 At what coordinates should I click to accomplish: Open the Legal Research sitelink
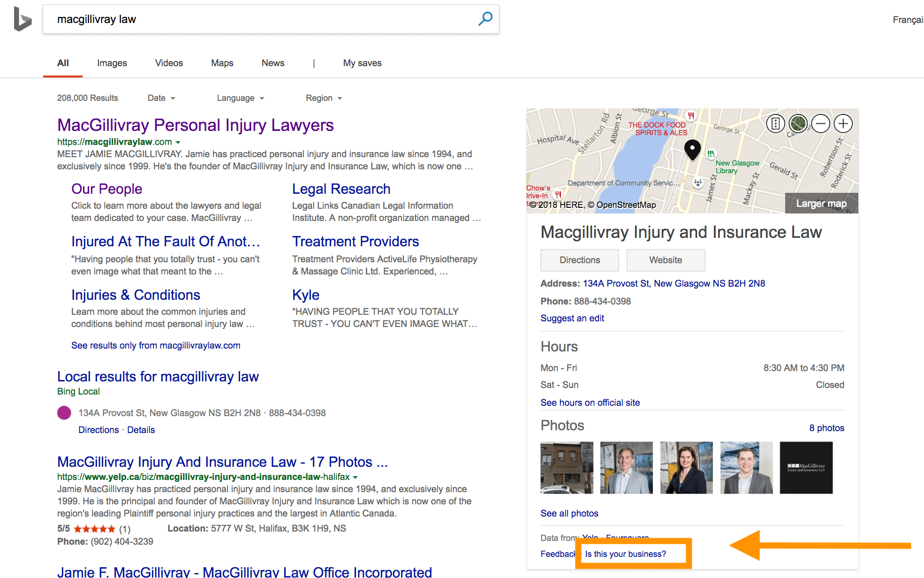pos(341,189)
